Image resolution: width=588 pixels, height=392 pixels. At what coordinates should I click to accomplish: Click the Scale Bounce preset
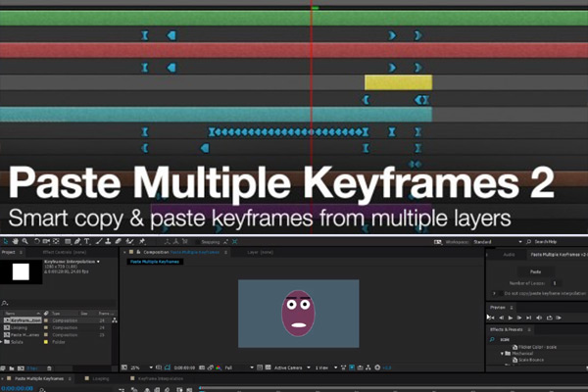click(528, 360)
